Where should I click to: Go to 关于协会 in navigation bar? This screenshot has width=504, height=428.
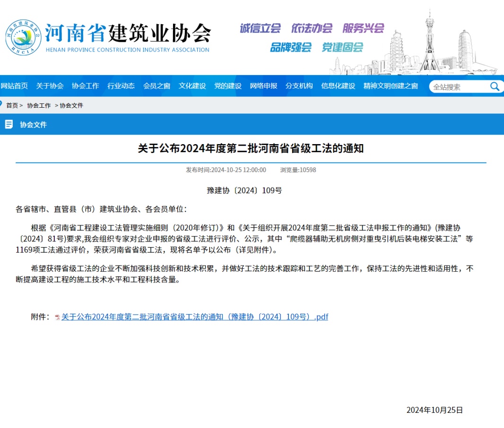(50, 86)
